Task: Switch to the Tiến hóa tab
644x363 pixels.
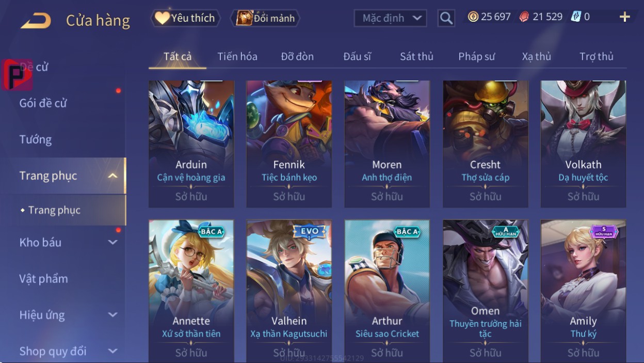Action: pyautogui.click(x=237, y=56)
